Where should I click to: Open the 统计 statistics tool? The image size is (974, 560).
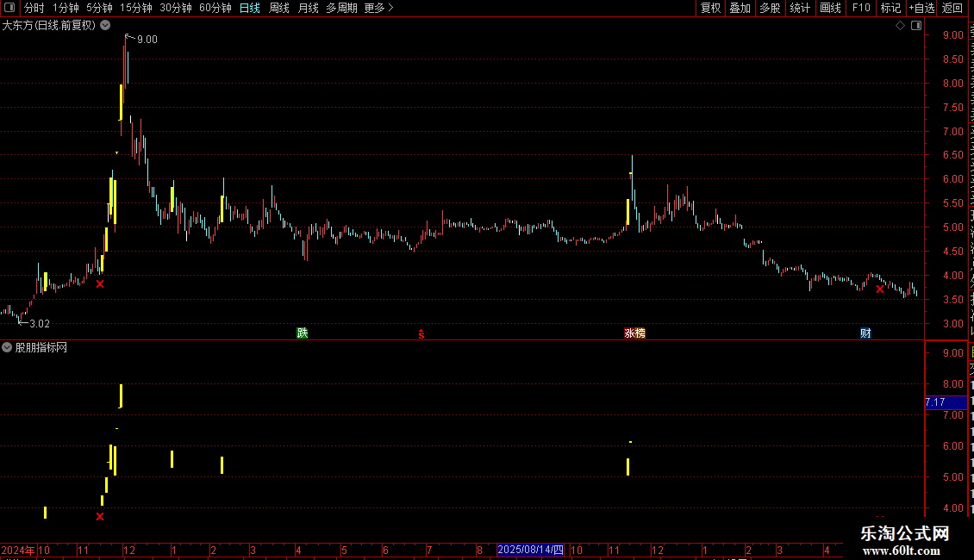click(799, 8)
